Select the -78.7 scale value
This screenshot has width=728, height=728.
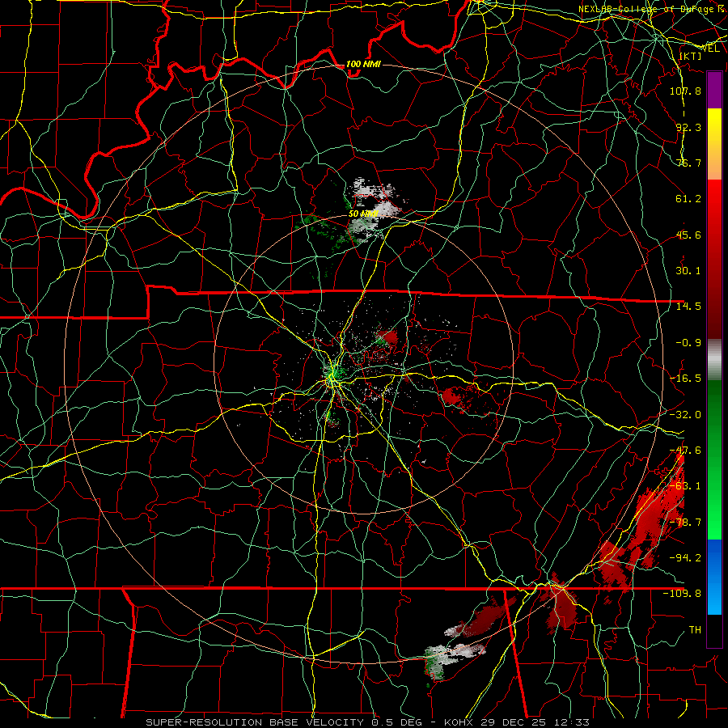click(685, 523)
